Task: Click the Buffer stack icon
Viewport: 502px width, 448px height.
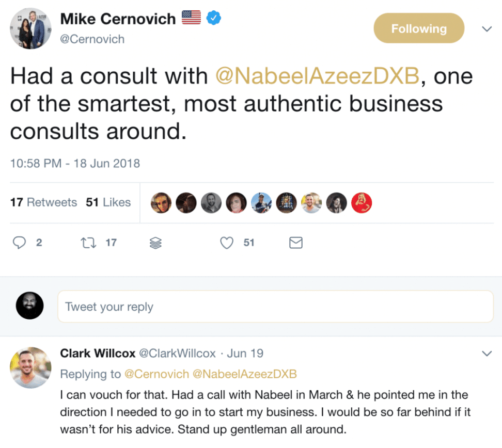Action: [155, 243]
